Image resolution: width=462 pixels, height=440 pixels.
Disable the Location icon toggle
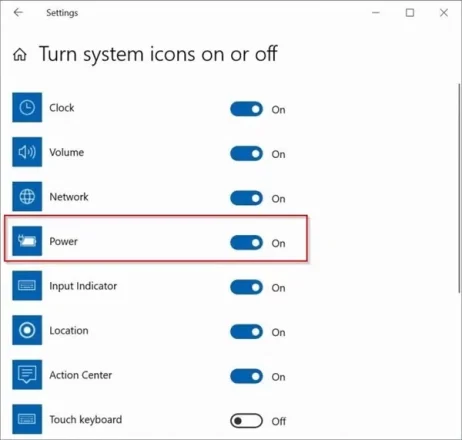[x=246, y=332]
